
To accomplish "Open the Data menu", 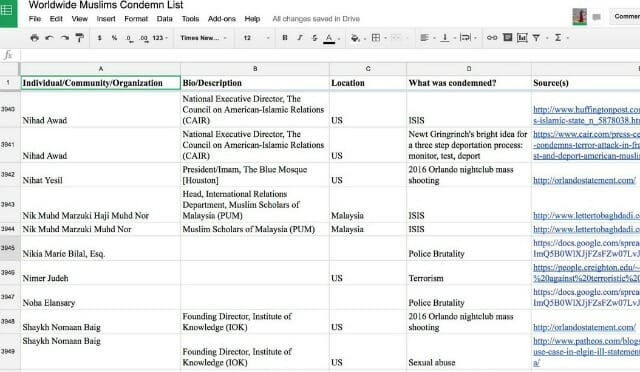I will pos(164,19).
